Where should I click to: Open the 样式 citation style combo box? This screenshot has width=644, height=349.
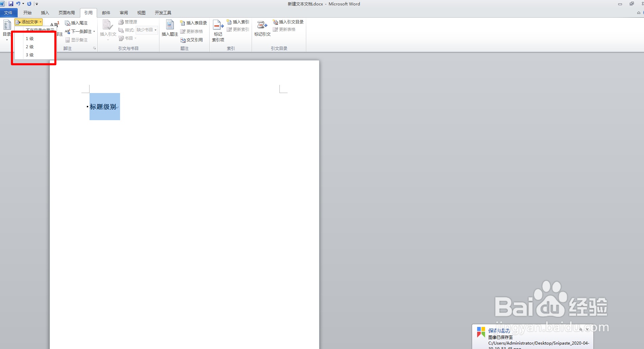(x=147, y=30)
